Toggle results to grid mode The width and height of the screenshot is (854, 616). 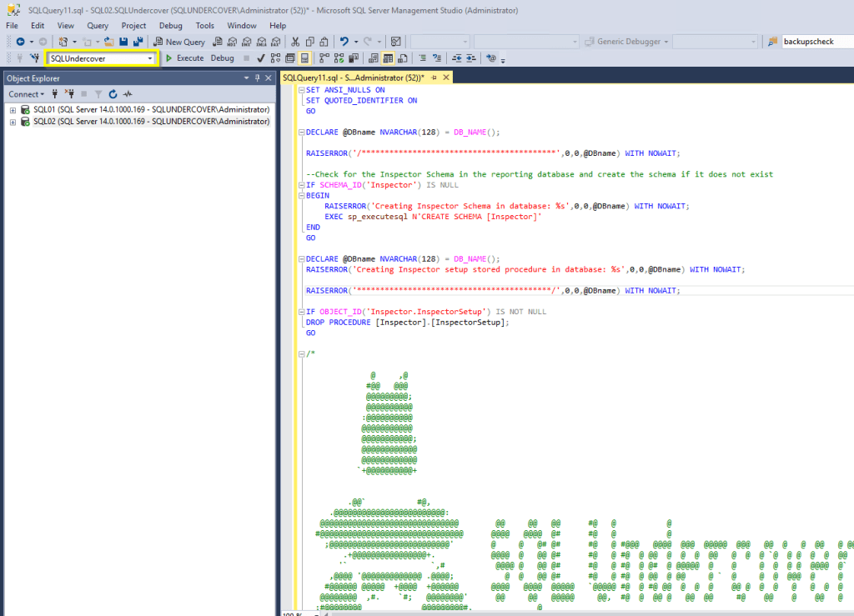(x=386, y=58)
